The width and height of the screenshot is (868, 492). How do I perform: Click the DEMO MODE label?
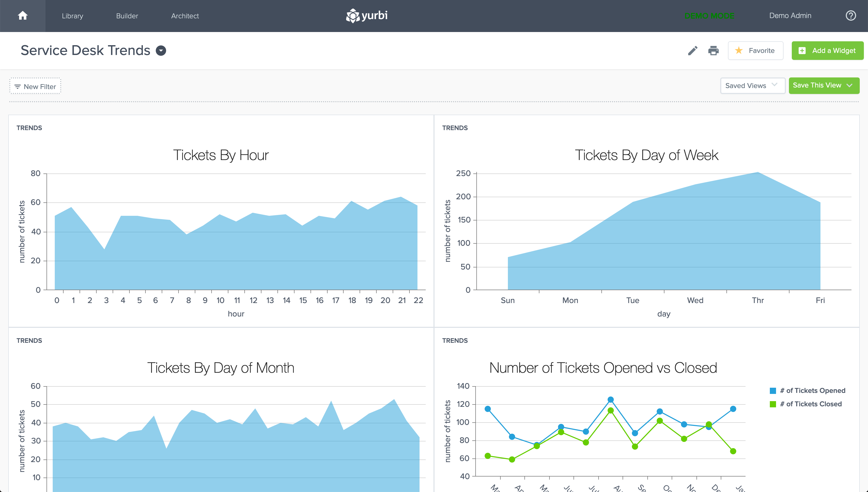[x=709, y=16]
